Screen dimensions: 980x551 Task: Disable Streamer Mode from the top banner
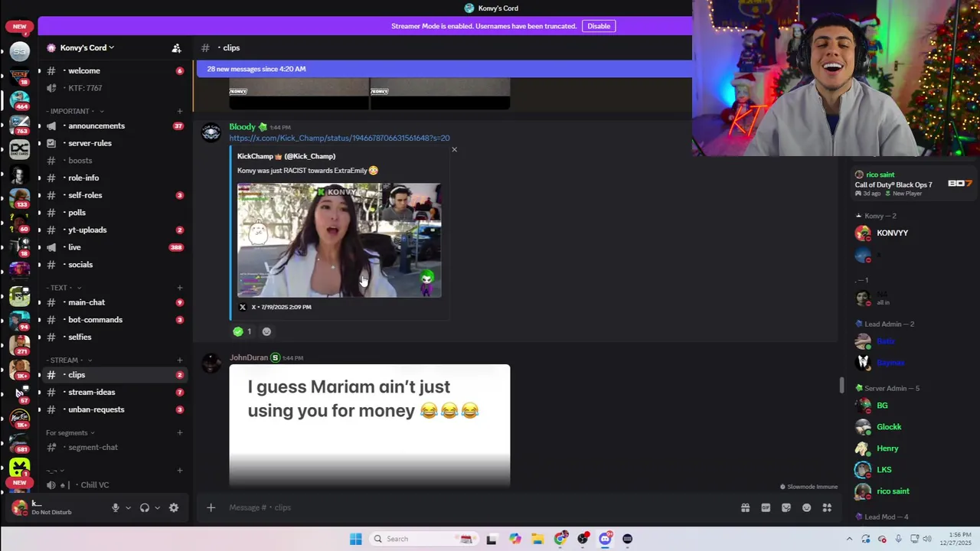599,26
